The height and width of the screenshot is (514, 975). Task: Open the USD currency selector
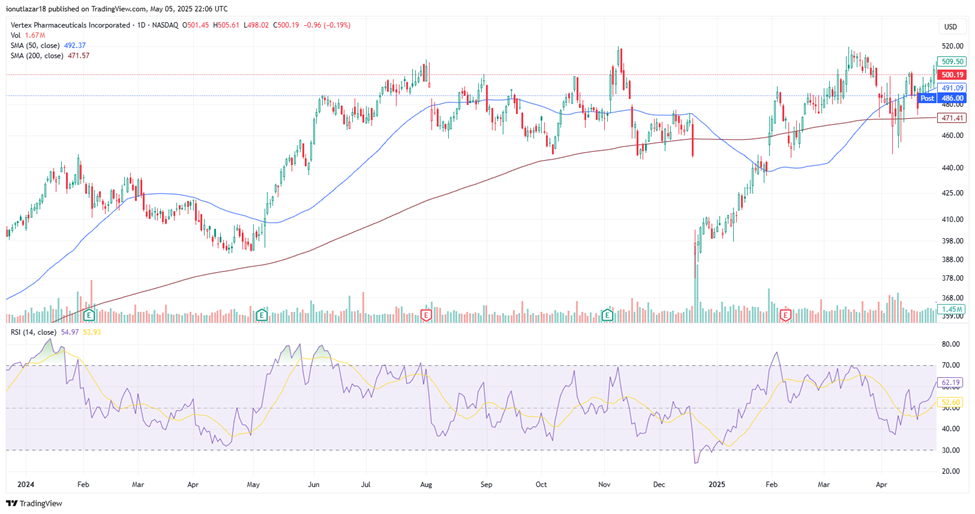tap(950, 27)
